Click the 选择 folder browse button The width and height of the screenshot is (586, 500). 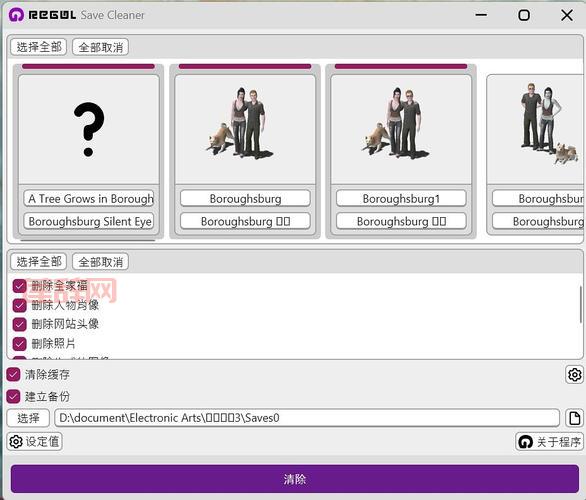[x=28, y=418]
